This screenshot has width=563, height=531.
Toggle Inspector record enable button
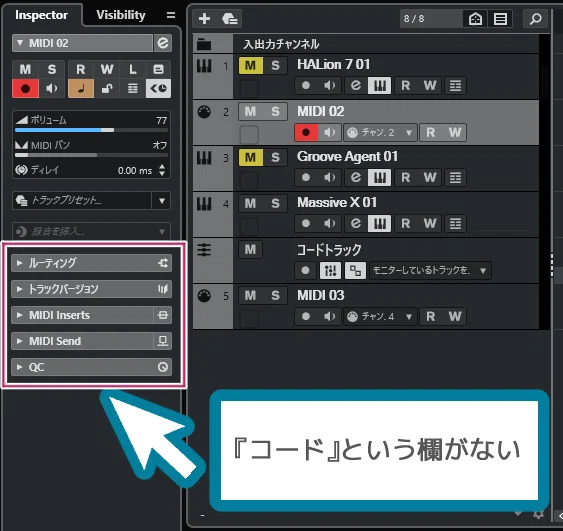coord(25,88)
